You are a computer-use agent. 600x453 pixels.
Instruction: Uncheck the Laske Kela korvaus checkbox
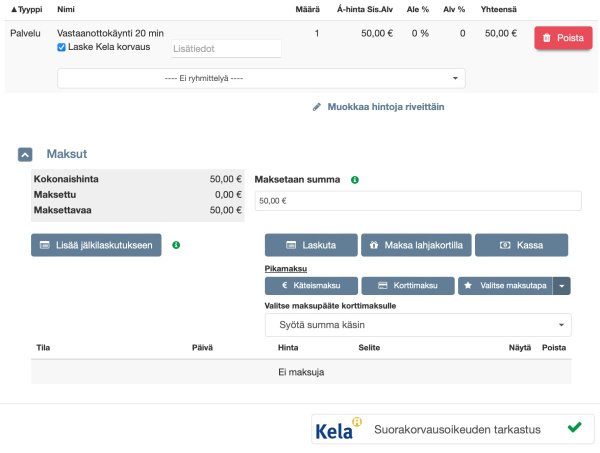click(62, 47)
